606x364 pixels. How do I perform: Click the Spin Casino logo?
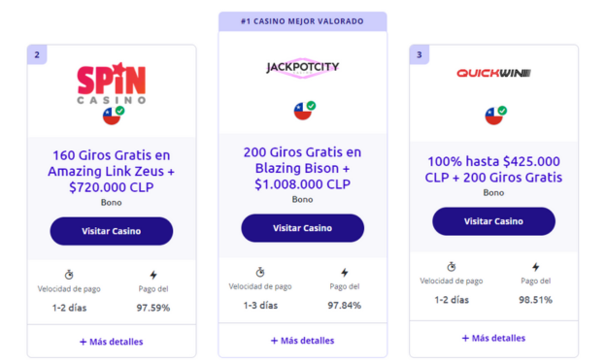(112, 83)
